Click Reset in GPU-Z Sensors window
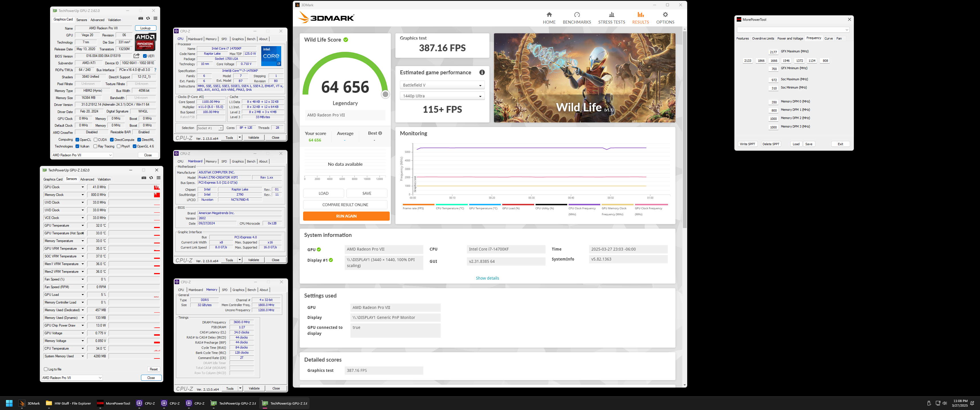The width and height of the screenshot is (980, 410). click(153, 369)
